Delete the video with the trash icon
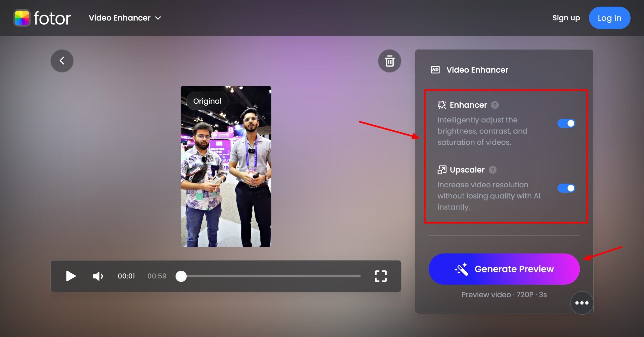Image resolution: width=644 pixels, height=337 pixels. pyautogui.click(x=389, y=61)
